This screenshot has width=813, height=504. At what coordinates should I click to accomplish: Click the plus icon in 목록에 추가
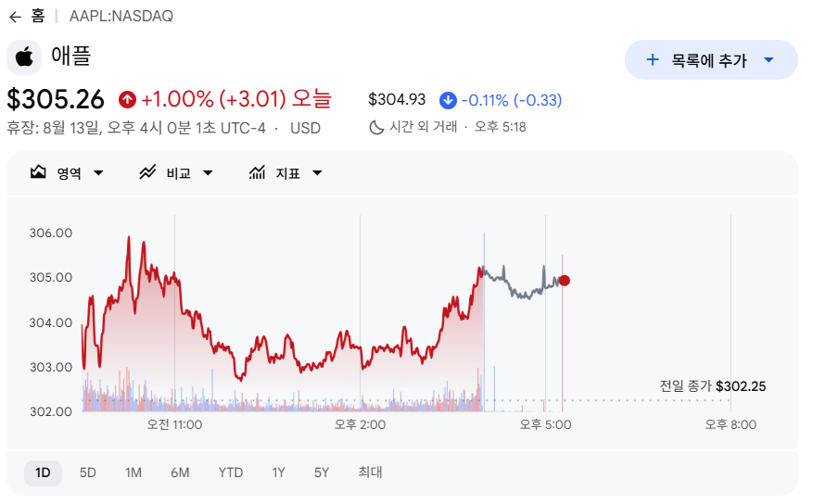coord(653,59)
